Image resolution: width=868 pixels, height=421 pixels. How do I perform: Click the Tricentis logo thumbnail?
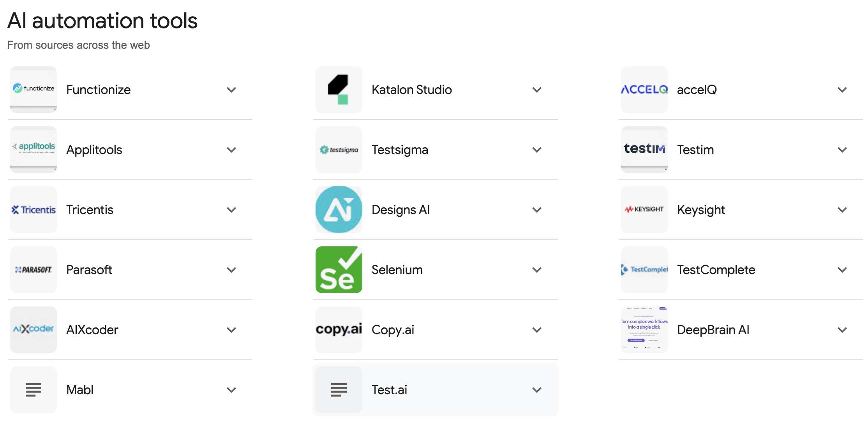pos(34,210)
